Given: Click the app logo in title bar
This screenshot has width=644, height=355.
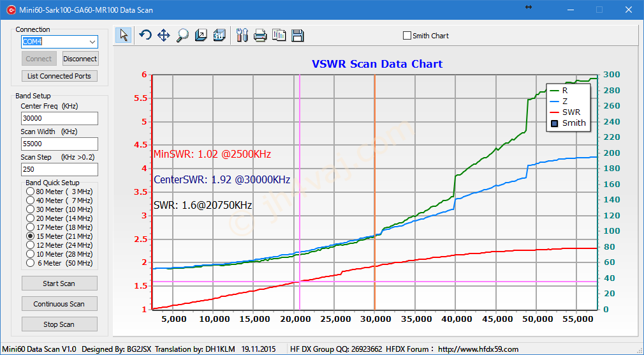Looking at the screenshot, I should 11,10.
